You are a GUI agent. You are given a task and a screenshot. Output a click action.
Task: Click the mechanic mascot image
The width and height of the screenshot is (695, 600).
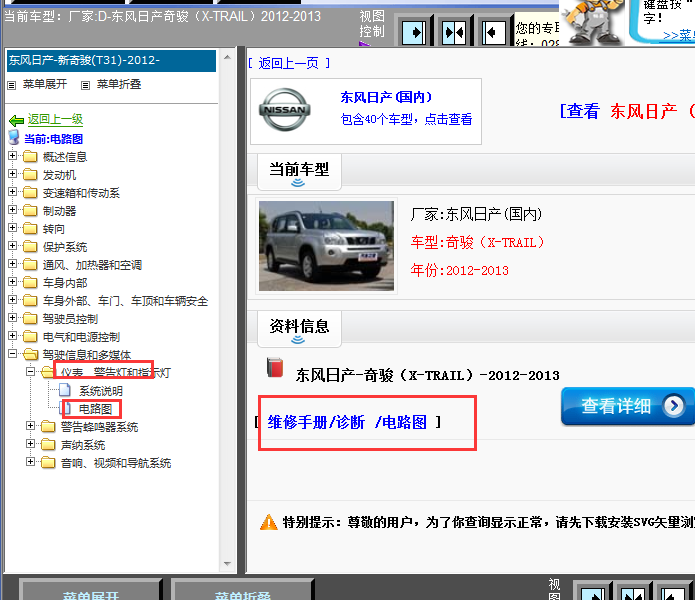(593, 22)
